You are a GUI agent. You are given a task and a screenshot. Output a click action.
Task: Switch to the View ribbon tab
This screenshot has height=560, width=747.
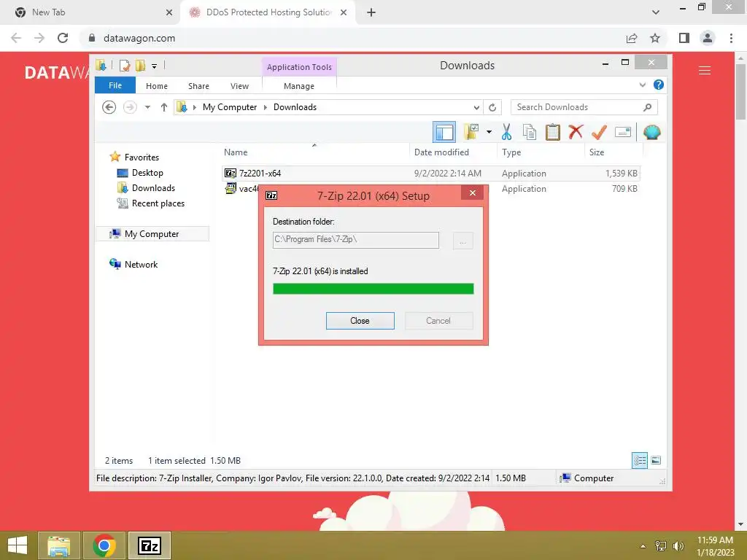(x=239, y=86)
